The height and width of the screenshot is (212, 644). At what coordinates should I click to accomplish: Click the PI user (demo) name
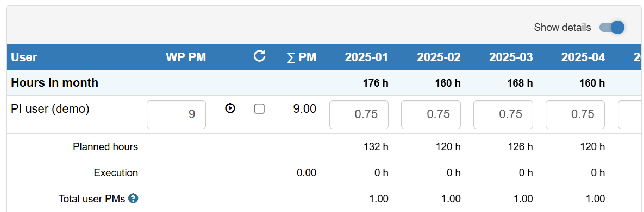50,109
